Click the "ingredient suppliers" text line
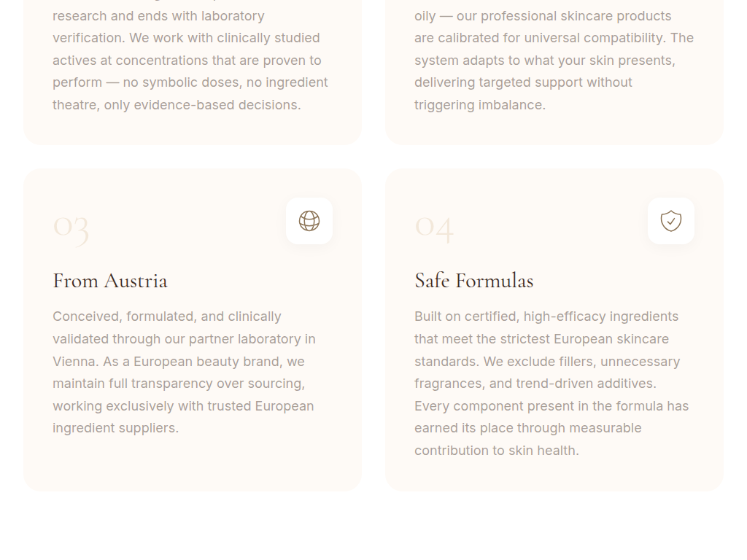This screenshot has height=560, width=747. click(x=115, y=428)
